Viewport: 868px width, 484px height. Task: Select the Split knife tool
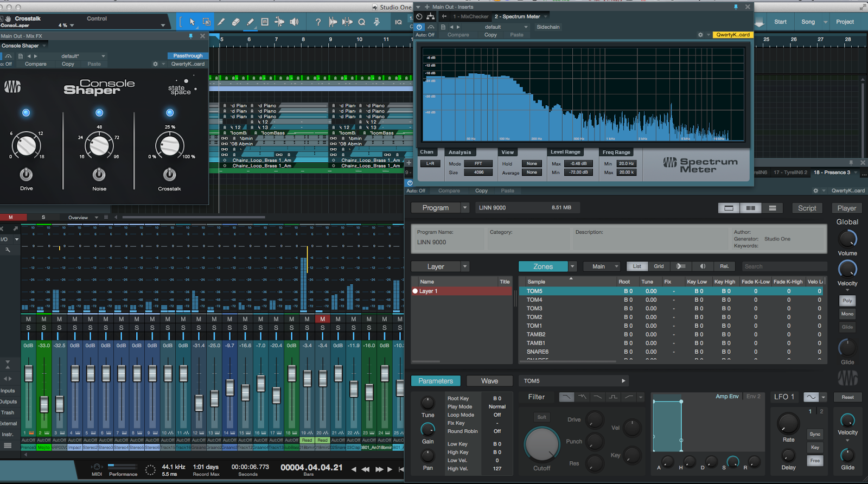(221, 22)
